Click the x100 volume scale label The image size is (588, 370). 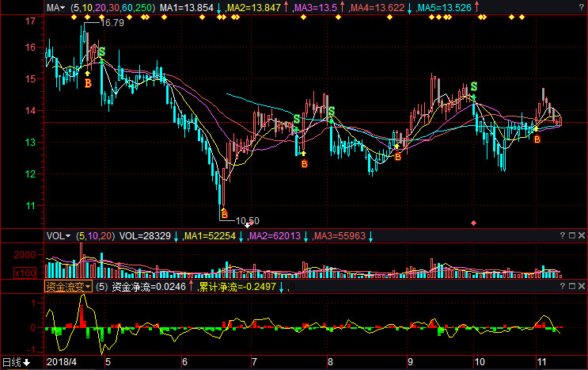[x=25, y=273]
